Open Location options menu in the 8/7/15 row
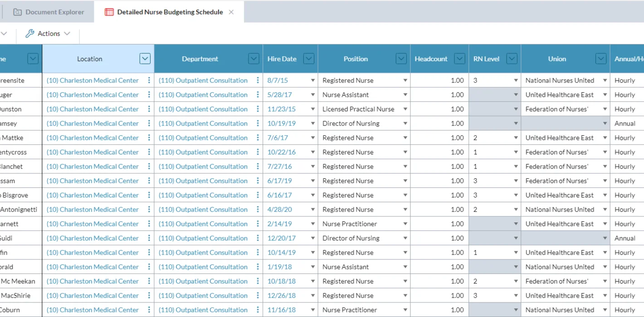The height and width of the screenshot is (317, 644). point(149,80)
